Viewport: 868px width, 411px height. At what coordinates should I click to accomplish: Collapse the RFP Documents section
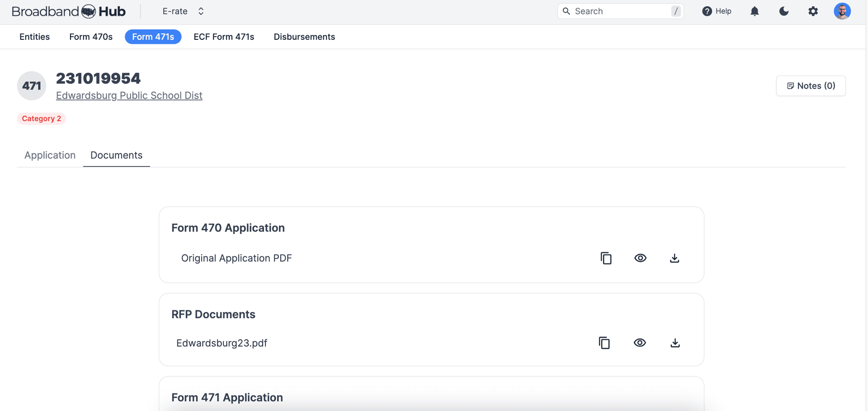[213, 314]
